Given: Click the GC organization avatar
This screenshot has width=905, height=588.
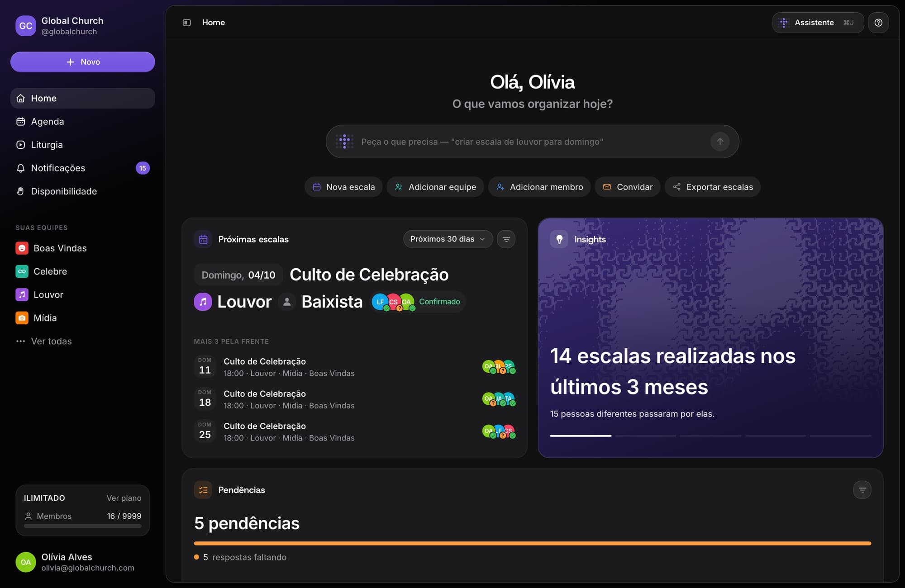Looking at the screenshot, I should pos(26,26).
